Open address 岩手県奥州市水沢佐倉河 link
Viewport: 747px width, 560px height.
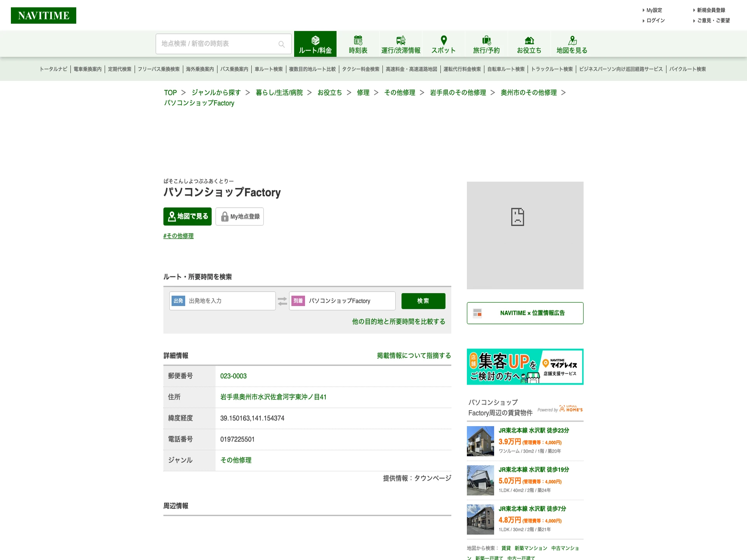[273, 397]
